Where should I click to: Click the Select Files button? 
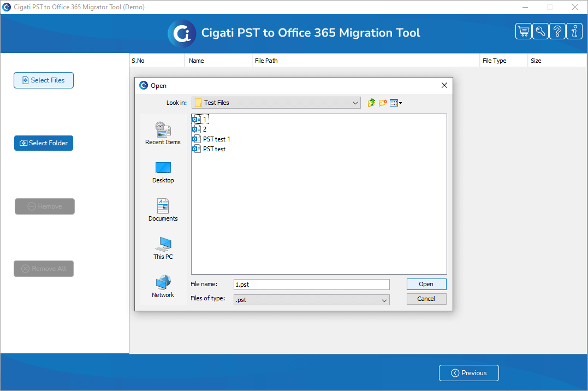(x=44, y=80)
